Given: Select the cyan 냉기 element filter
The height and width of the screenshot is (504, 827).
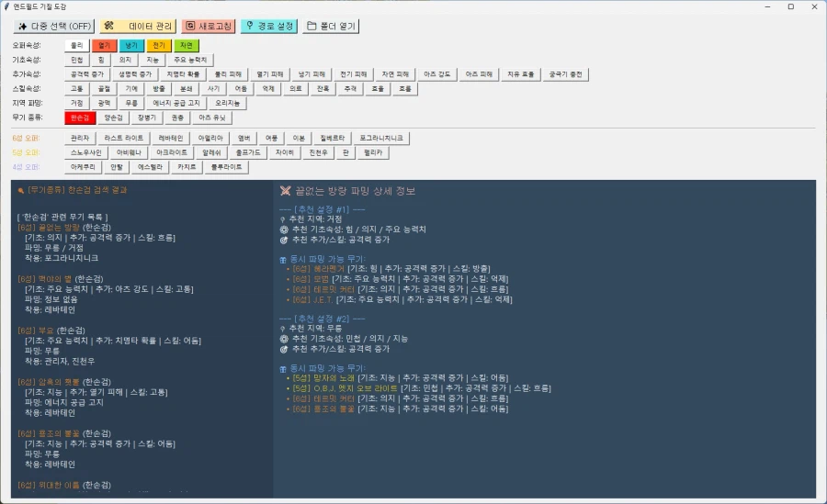Looking at the screenshot, I should click(131, 45).
